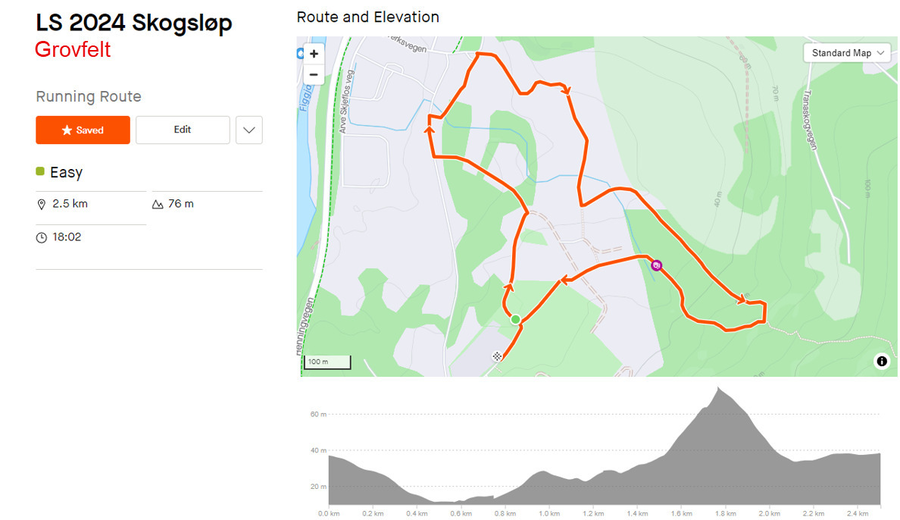Click the Edit route button
Screen dimensions: 900x520
coord(183,130)
